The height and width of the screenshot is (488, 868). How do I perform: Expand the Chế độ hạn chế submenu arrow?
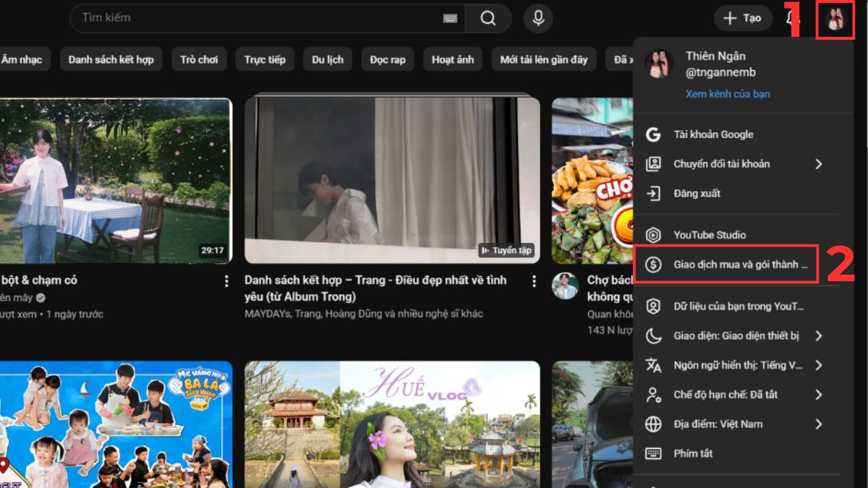819,395
